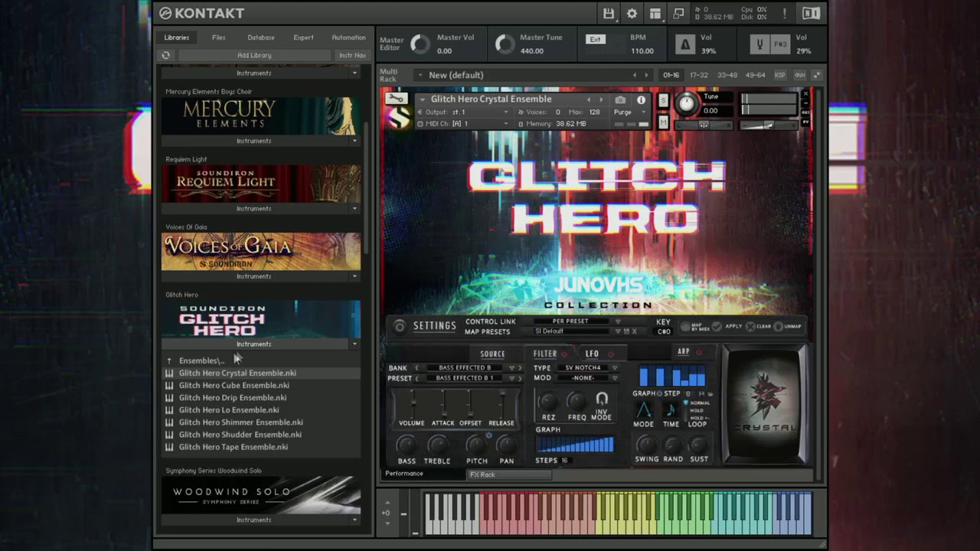
Task: Click next BANK arrow
Action: pyautogui.click(x=520, y=368)
